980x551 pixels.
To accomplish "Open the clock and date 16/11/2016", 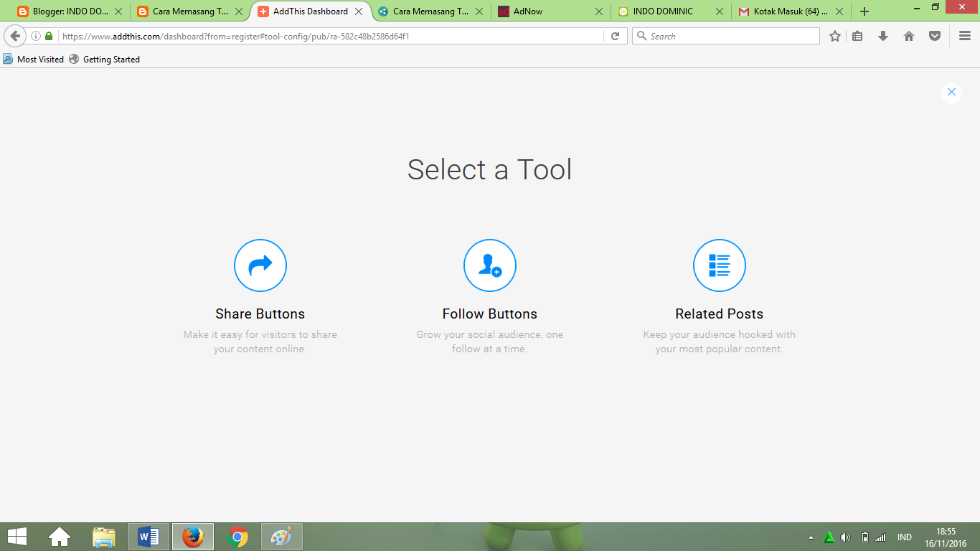I will point(946,537).
